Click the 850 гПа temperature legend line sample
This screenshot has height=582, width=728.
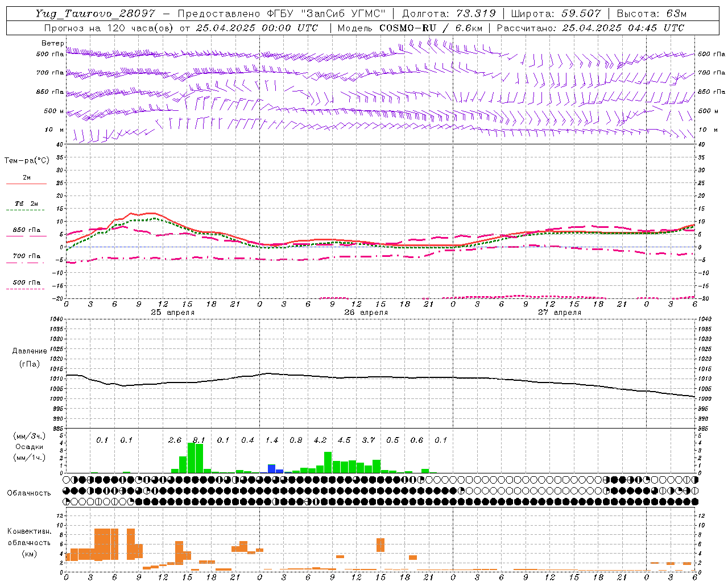pos(26,236)
